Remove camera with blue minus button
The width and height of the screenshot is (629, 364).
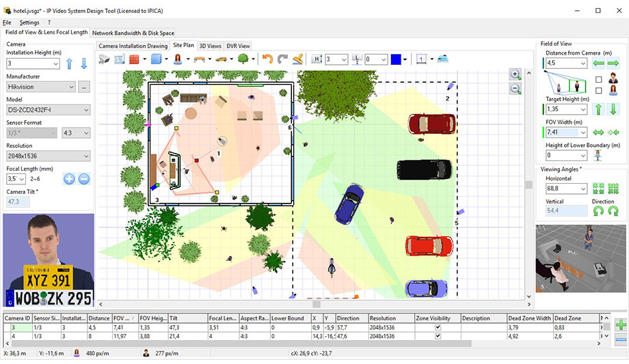[x=621, y=340]
